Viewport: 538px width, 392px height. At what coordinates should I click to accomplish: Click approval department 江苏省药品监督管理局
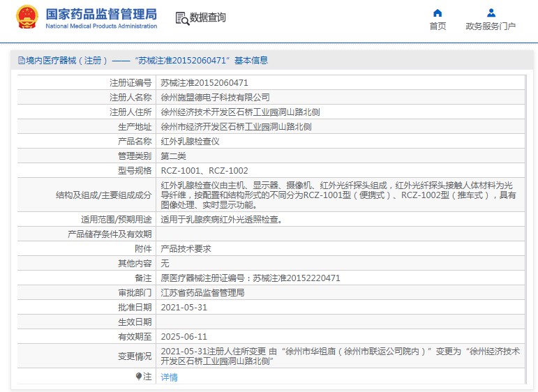tap(202, 293)
